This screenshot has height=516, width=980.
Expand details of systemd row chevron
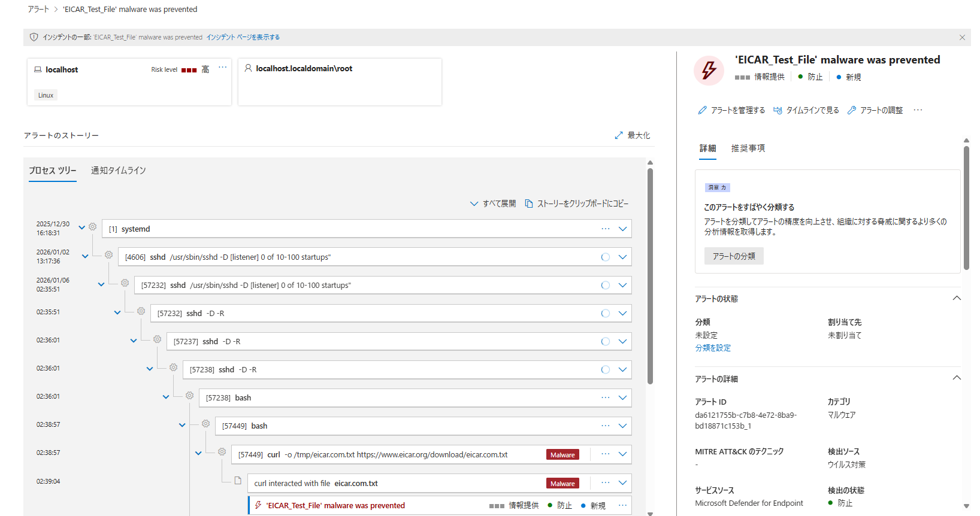(622, 229)
